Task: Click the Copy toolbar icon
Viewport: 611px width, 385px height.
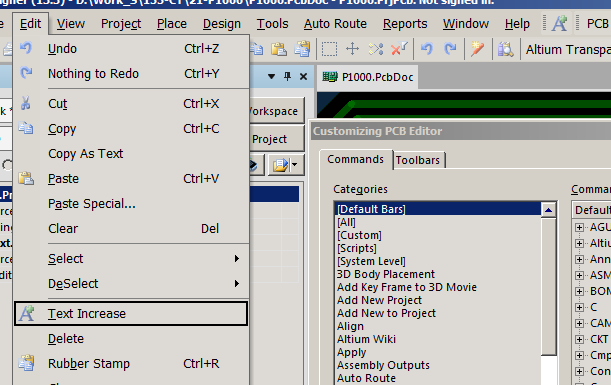Action: coord(257,49)
